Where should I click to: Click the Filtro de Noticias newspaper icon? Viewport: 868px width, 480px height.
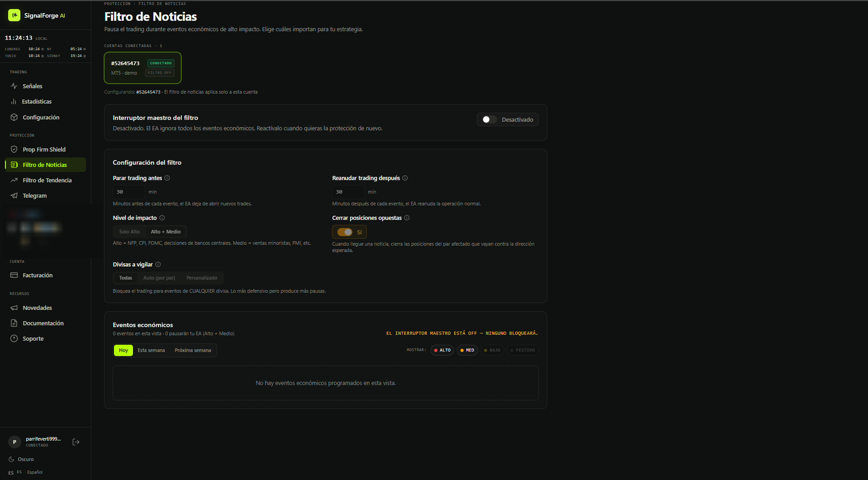pos(14,165)
